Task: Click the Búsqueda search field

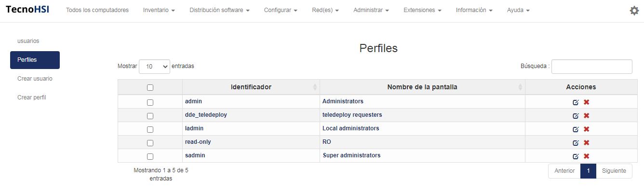Action: [x=591, y=67]
